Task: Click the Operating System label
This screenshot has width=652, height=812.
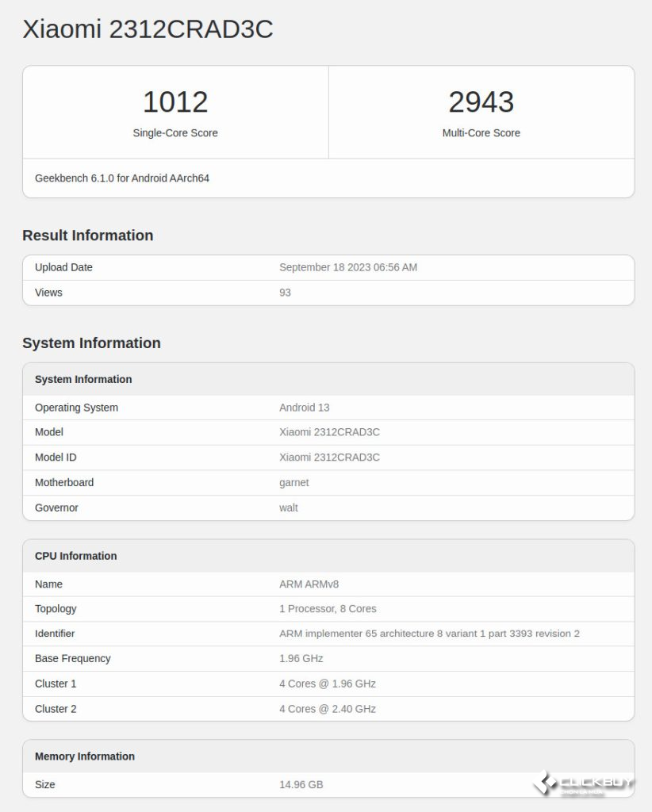Action: pyautogui.click(x=77, y=408)
